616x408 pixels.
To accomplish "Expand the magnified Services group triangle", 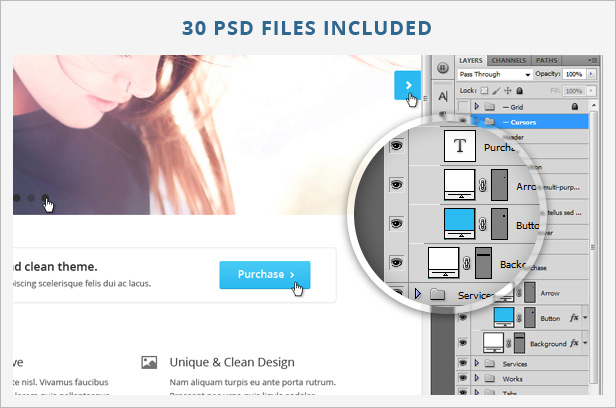I will (x=418, y=293).
